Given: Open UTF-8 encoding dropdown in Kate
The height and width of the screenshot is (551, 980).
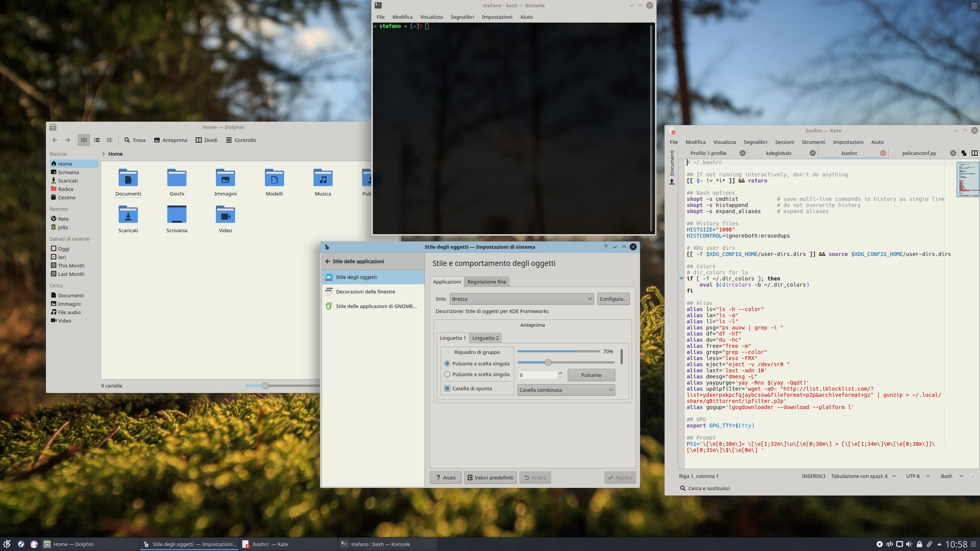Looking at the screenshot, I should (918, 476).
